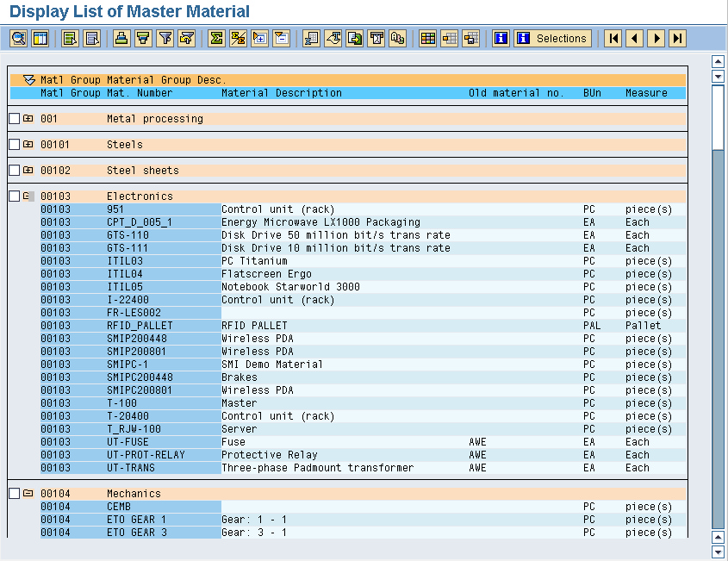728x561 pixels.
Task: Open the column settings icon
Action: coord(40,38)
